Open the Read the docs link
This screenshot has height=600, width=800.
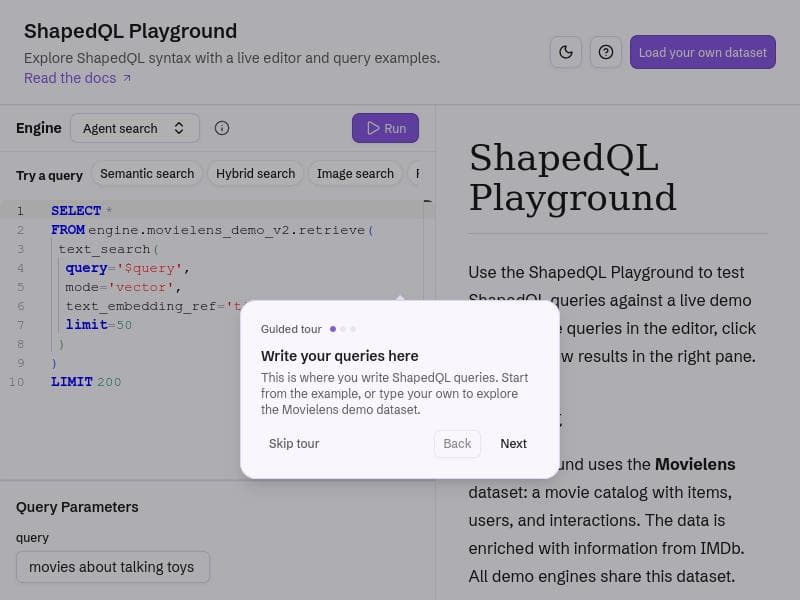(69, 77)
